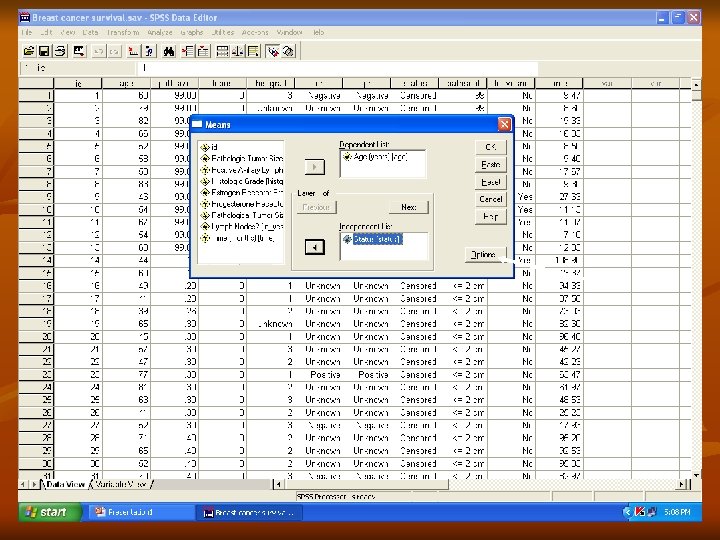This screenshot has height=540, width=720.
Task: Click the Print toolbar icon
Action: pyautogui.click(x=60, y=51)
